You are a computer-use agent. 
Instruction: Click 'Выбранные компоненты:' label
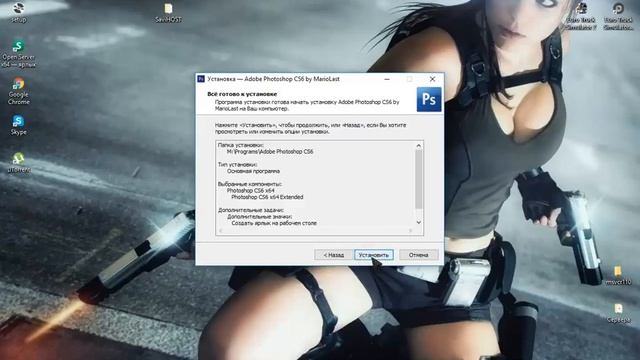point(250,184)
